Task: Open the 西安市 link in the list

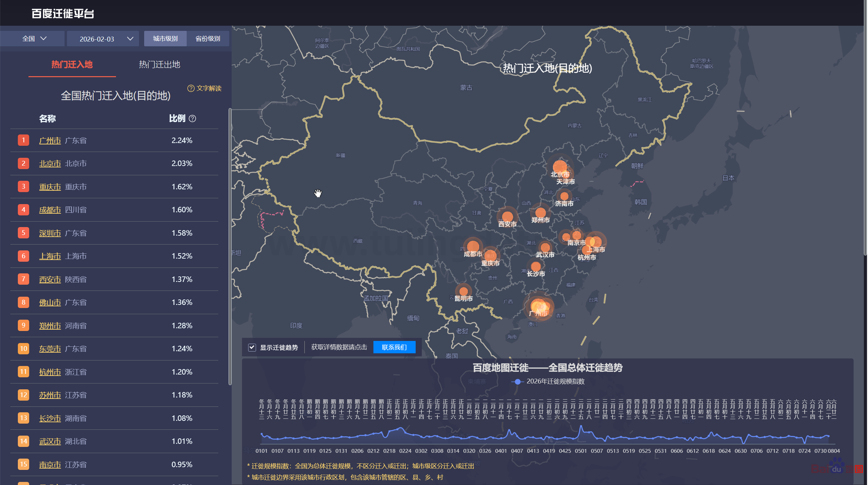Action: [x=50, y=280]
